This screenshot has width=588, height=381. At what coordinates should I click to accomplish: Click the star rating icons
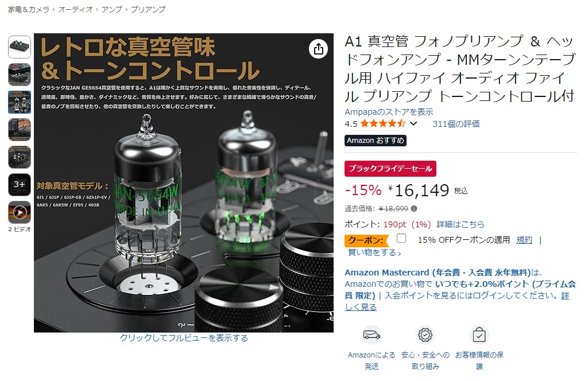[x=382, y=123]
